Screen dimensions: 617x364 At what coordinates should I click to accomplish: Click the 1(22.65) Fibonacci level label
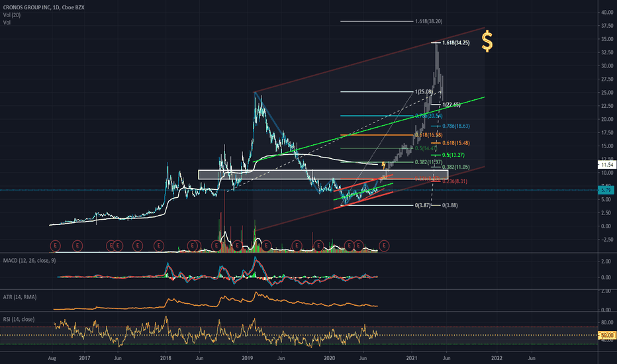tap(451, 105)
